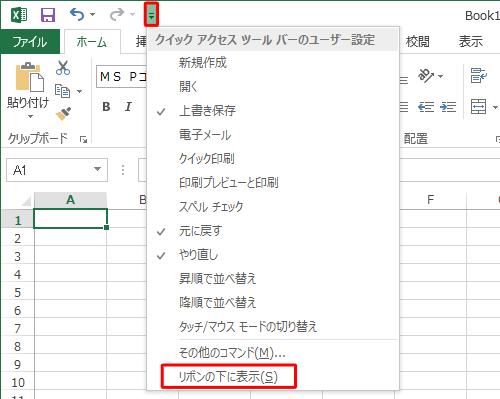Click the Decrease Indent icon

[x=426, y=107]
